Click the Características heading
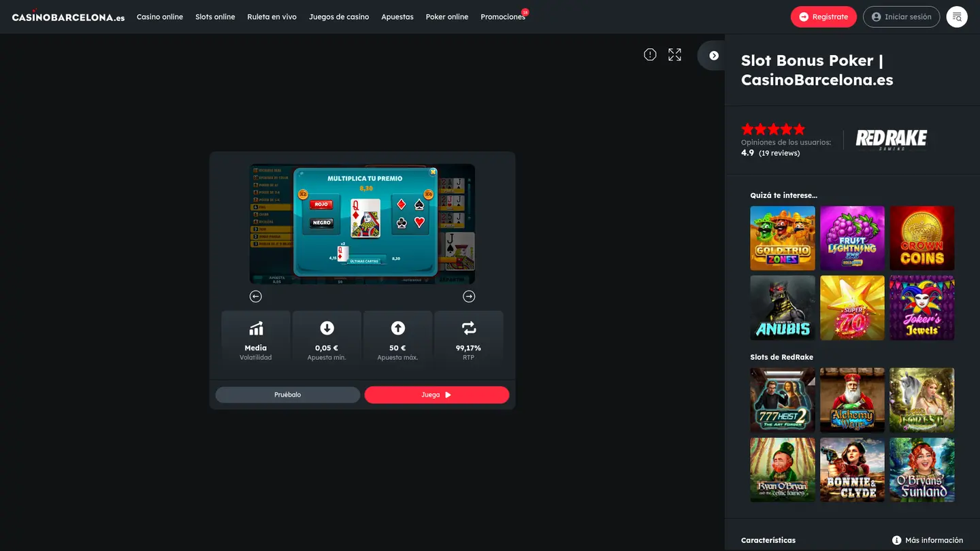 click(768, 540)
